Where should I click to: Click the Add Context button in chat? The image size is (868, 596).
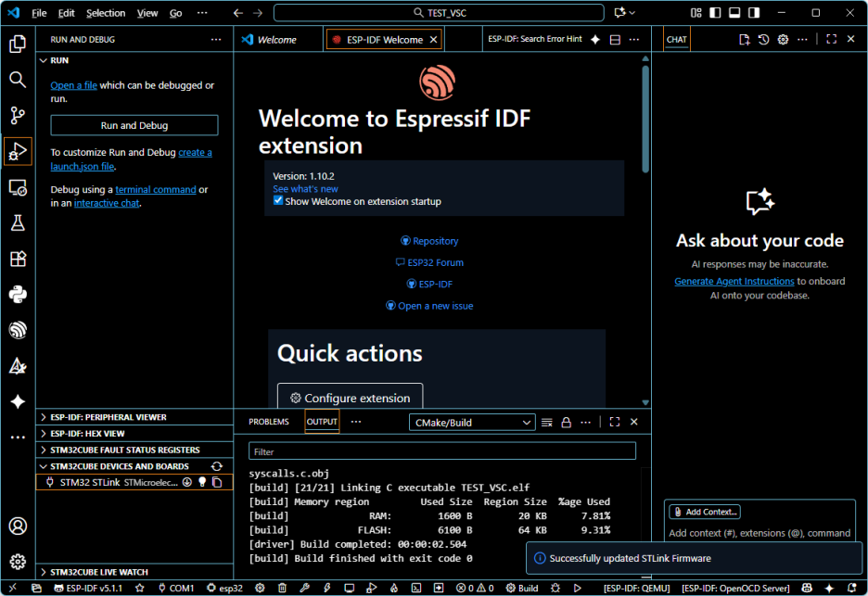point(705,512)
